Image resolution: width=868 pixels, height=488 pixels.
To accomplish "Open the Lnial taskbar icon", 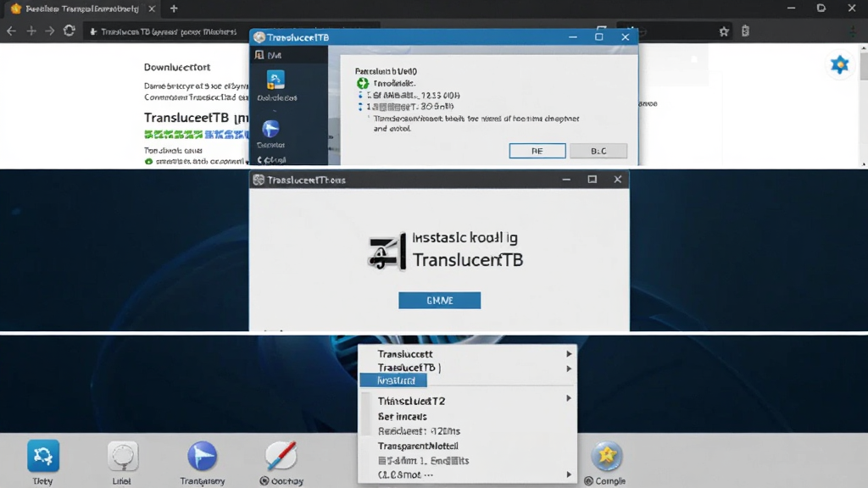I will pos(122,457).
